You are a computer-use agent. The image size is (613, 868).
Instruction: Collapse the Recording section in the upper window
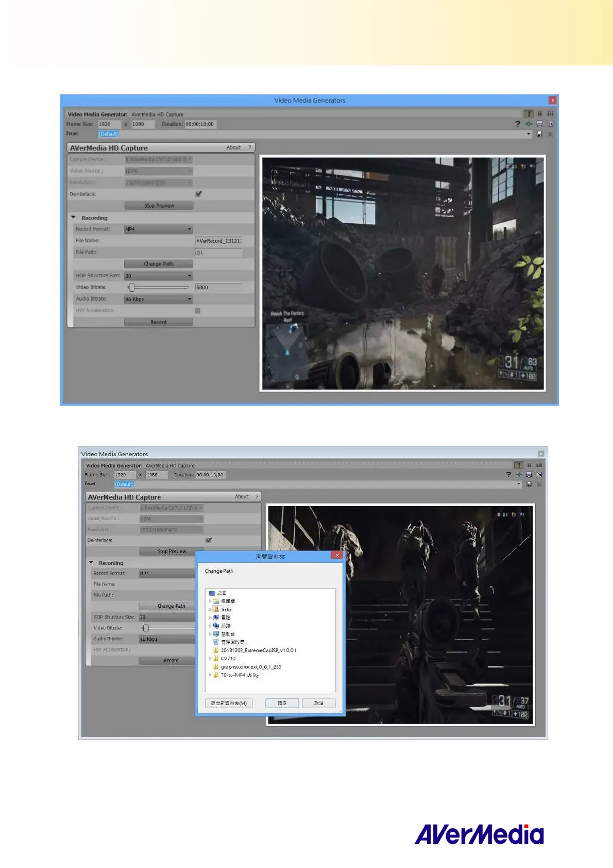[73, 218]
